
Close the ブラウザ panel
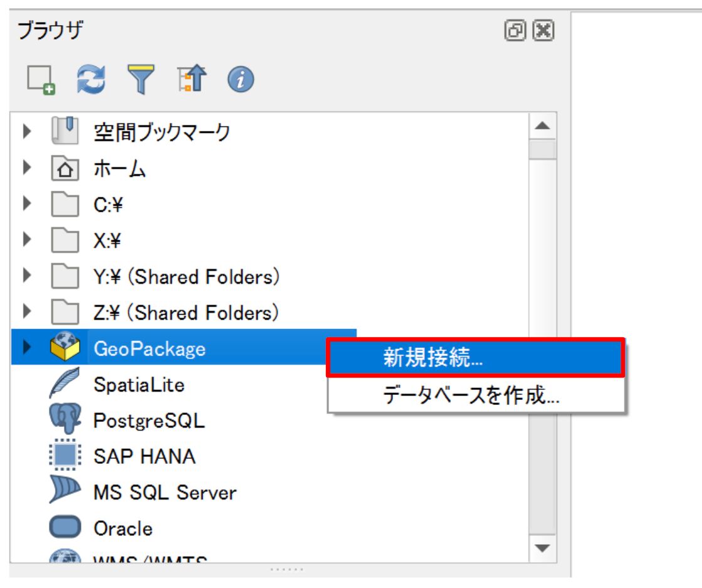click(543, 31)
